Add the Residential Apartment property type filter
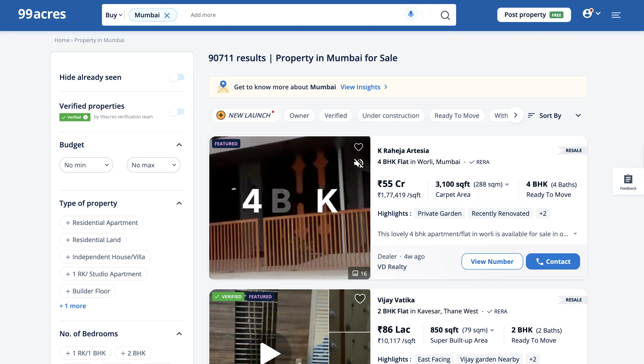 tap(101, 222)
